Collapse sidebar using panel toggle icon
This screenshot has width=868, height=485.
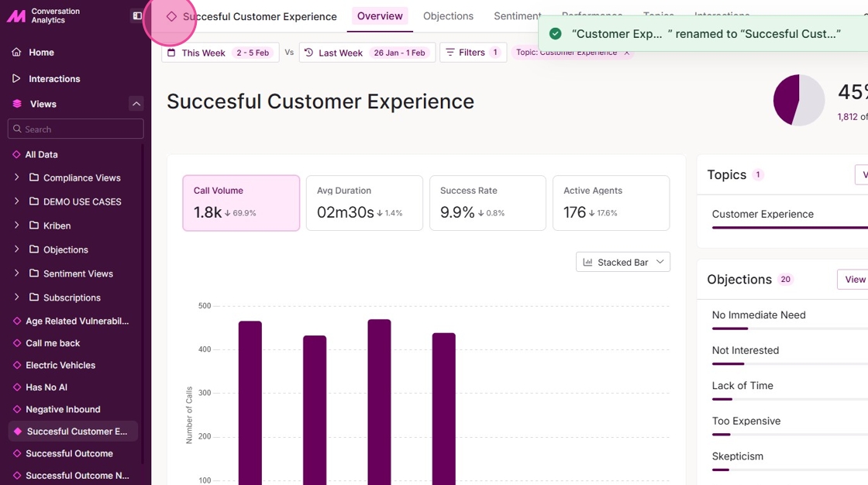(137, 15)
